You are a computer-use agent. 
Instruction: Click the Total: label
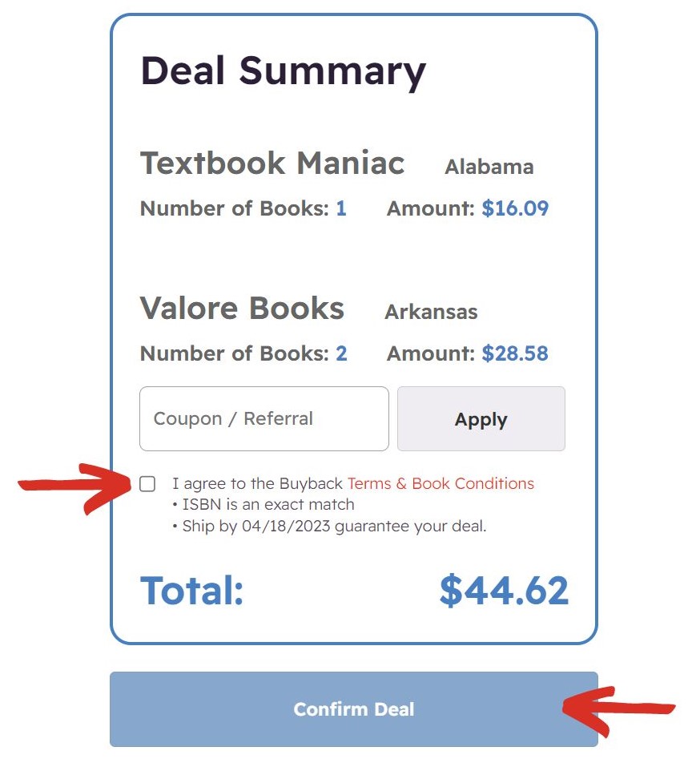[x=191, y=591]
